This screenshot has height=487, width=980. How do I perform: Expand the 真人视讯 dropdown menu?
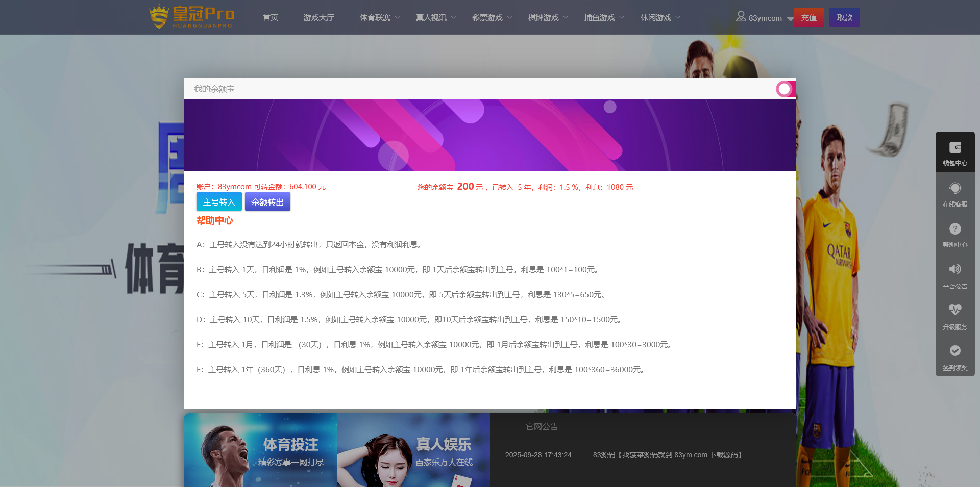pyautogui.click(x=436, y=18)
